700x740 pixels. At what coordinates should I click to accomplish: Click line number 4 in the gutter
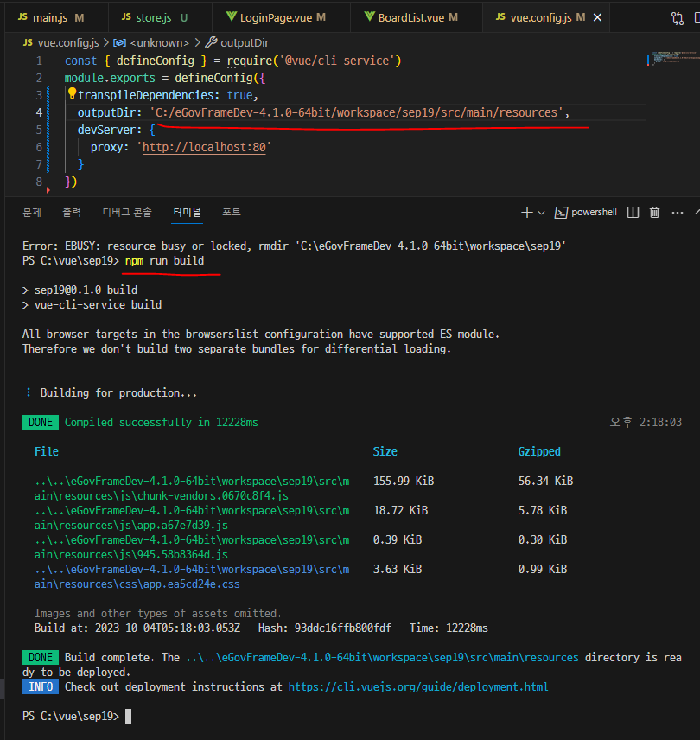coord(39,112)
